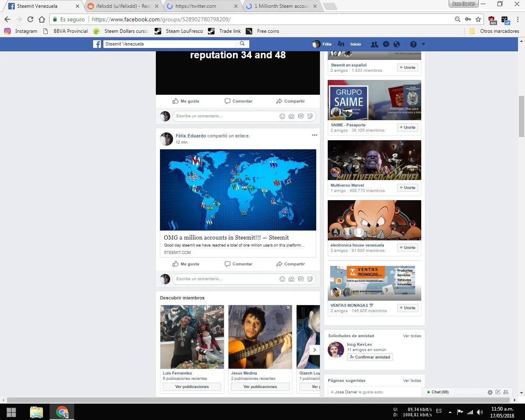Click the saved password key icon

click(468, 19)
